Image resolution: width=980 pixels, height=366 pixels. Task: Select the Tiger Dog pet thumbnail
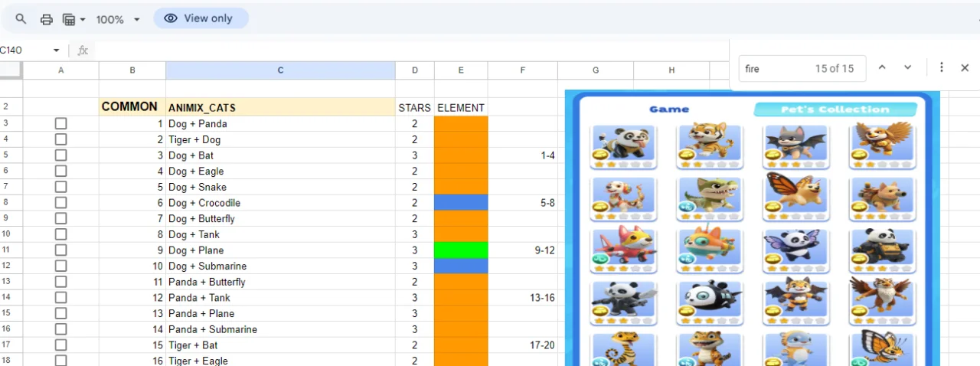[x=709, y=145]
